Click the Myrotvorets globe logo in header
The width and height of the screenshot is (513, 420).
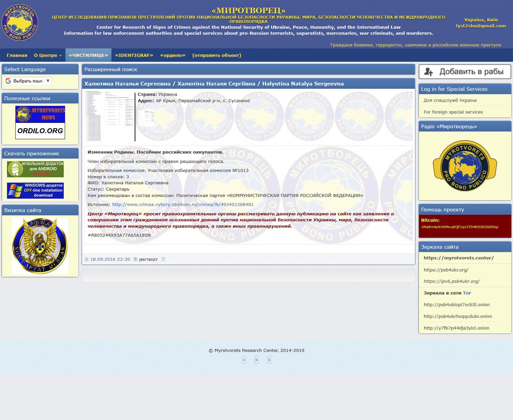point(20,22)
